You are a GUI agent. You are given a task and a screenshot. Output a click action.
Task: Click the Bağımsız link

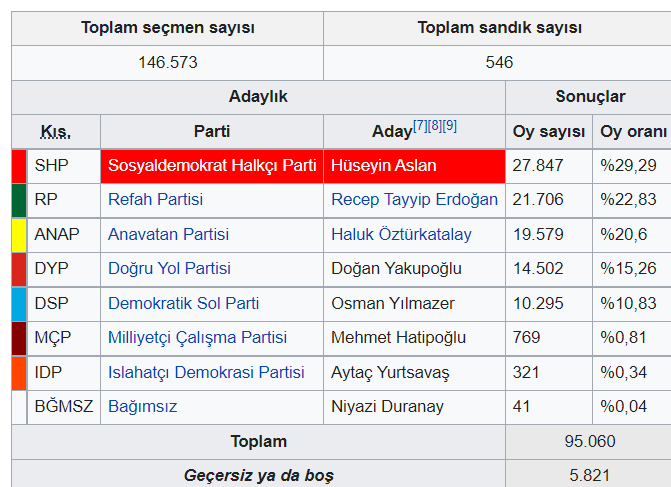point(141,407)
